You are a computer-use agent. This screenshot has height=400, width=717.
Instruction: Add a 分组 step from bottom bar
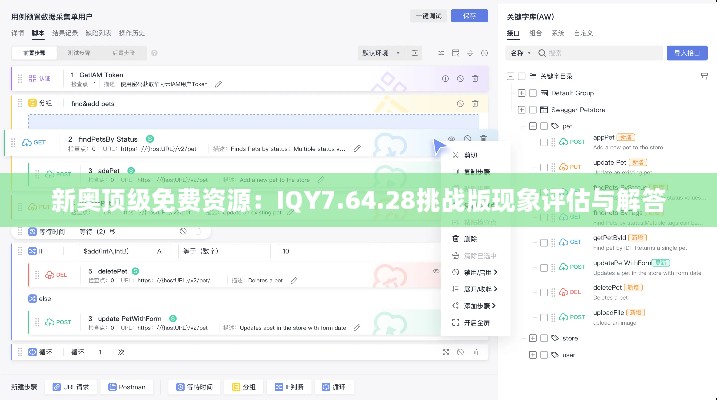(x=244, y=387)
